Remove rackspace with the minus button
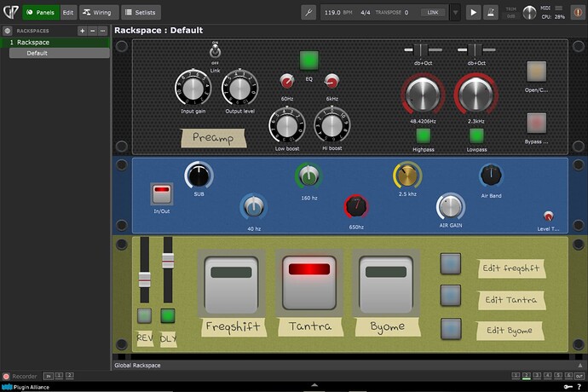 (92, 31)
